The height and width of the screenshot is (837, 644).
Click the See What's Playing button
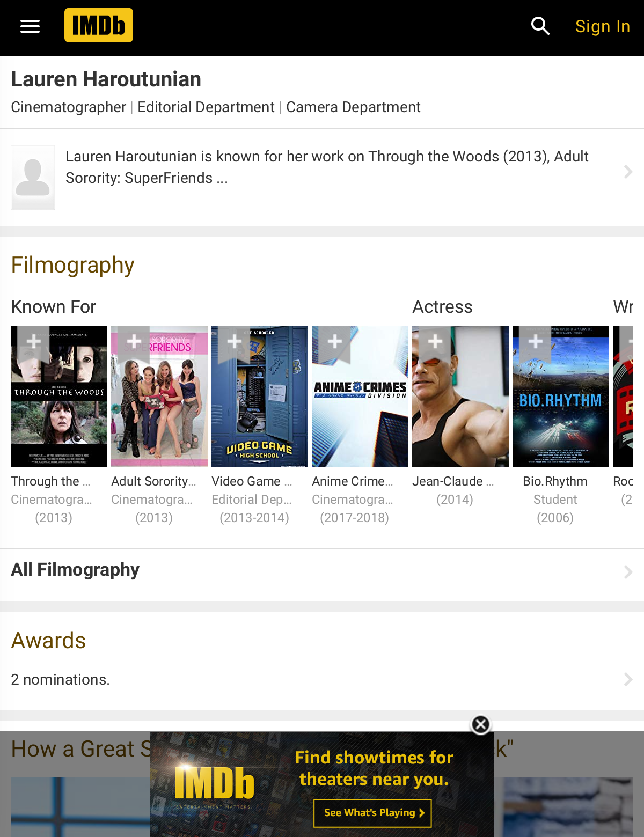point(373,813)
